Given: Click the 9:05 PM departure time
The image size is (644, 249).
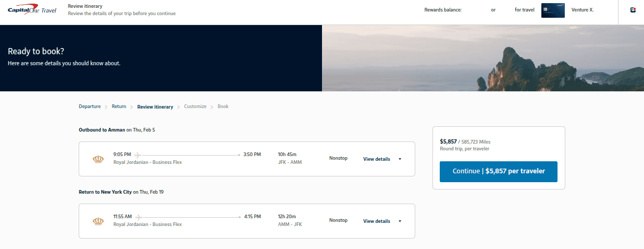Looking at the screenshot, I should [x=122, y=155].
